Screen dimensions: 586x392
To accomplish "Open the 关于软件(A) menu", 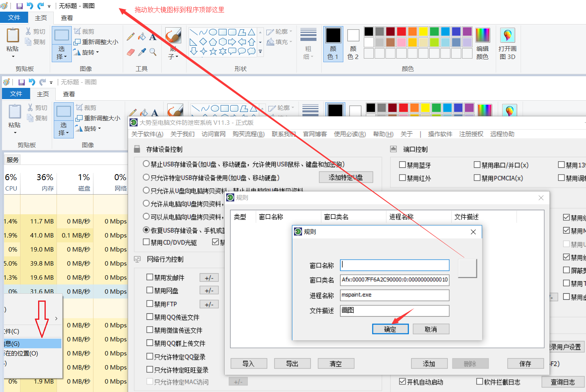I will [147, 134].
